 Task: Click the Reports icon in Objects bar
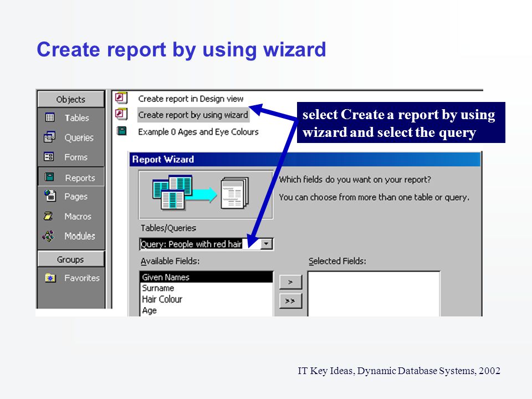click(49, 177)
